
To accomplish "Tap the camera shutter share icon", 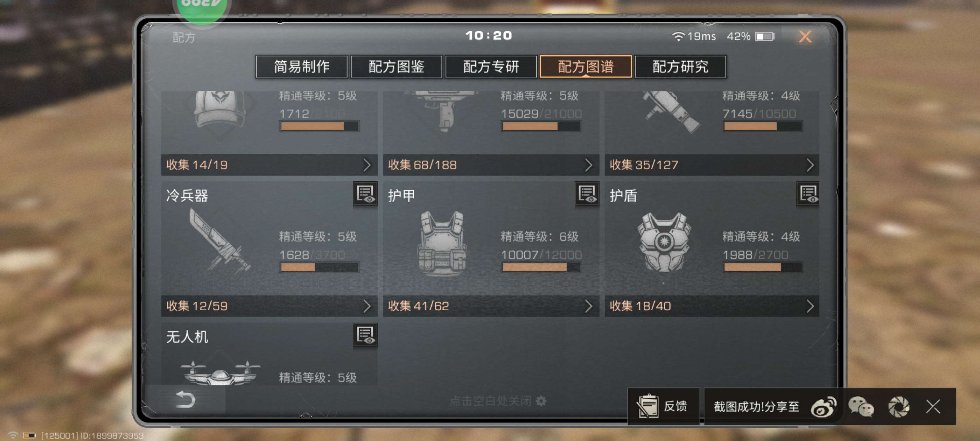I will 898,407.
